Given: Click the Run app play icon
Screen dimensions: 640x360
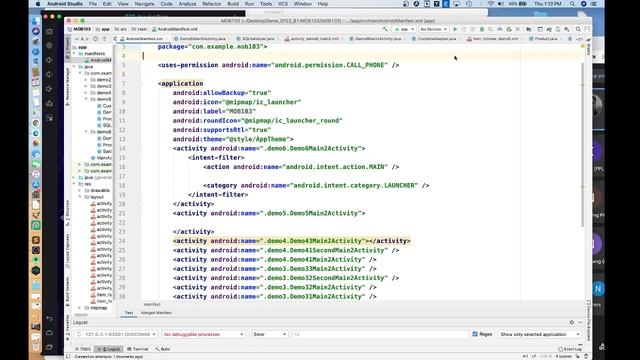Looking at the screenshot, I should pyautogui.click(x=455, y=29).
